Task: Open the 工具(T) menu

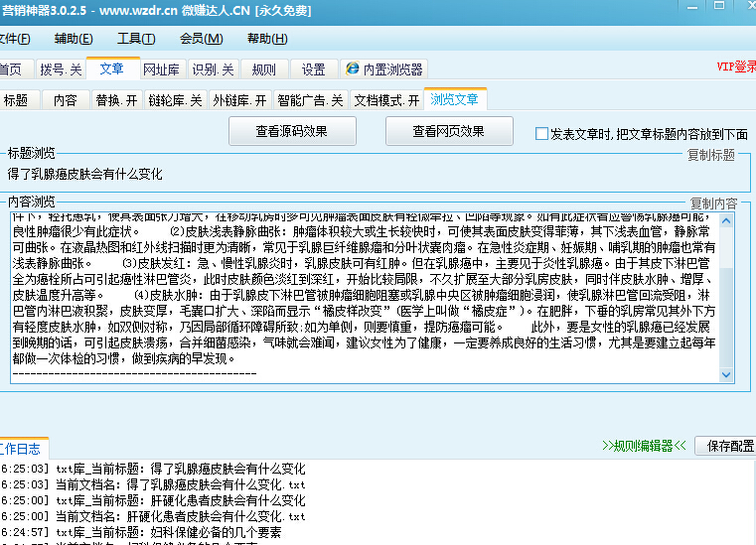Action: point(136,39)
